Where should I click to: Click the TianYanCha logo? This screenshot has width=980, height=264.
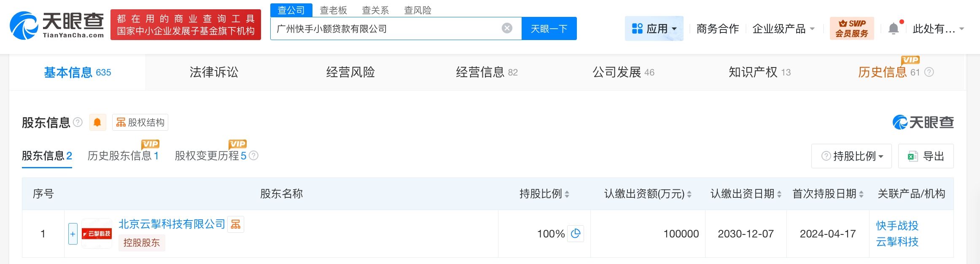click(57, 25)
